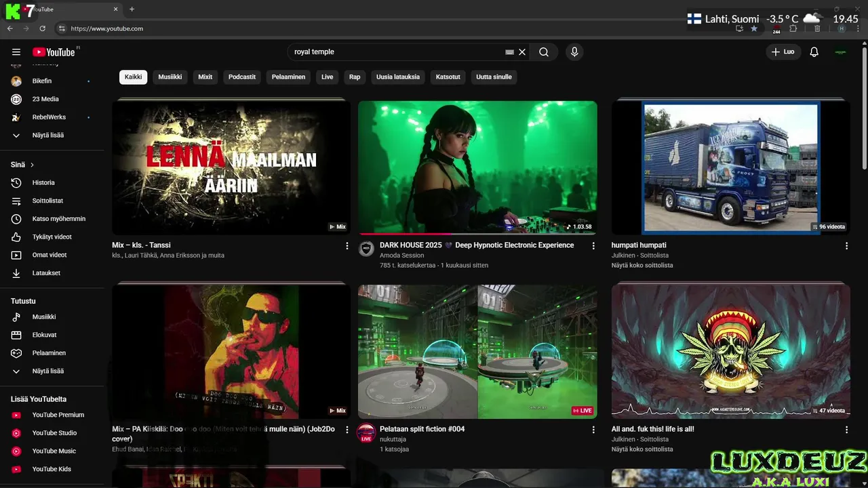Open options menu for DARK HOUSE 2025

(593, 246)
